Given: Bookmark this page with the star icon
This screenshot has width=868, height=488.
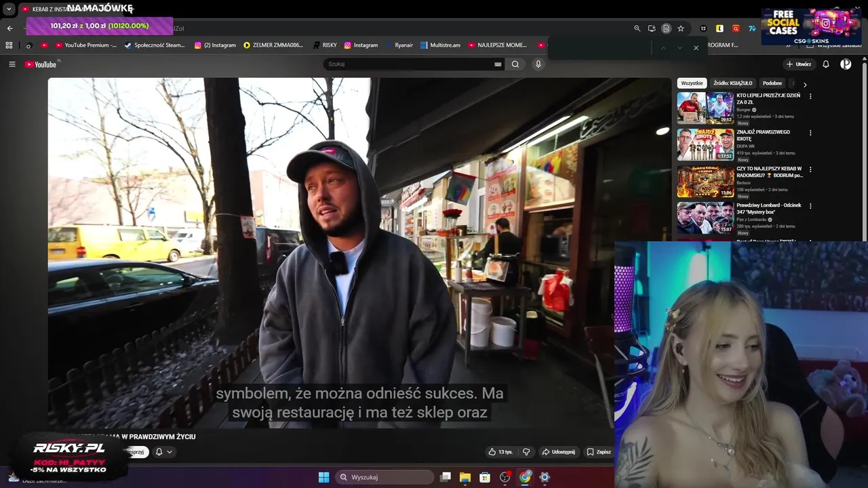Looking at the screenshot, I should point(681,28).
